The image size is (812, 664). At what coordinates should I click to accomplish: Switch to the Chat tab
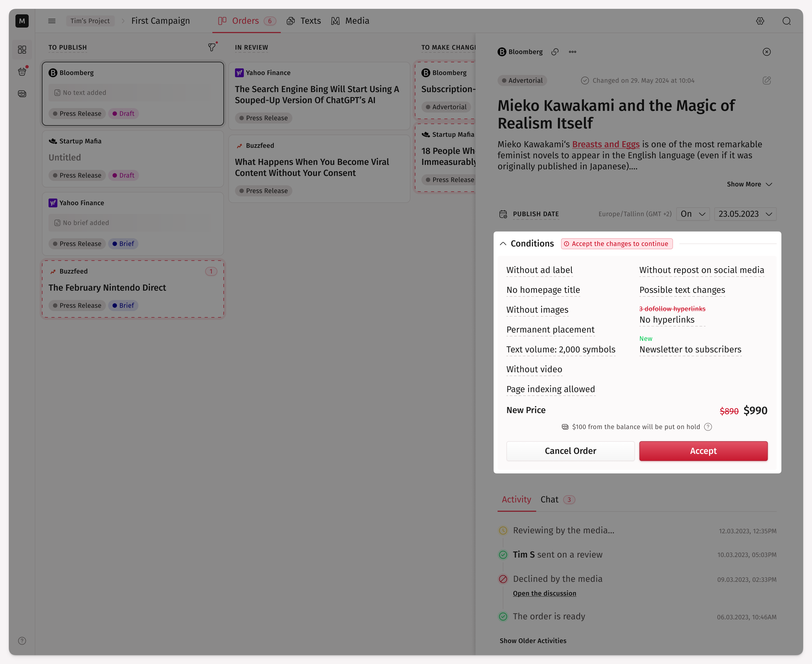point(549,500)
